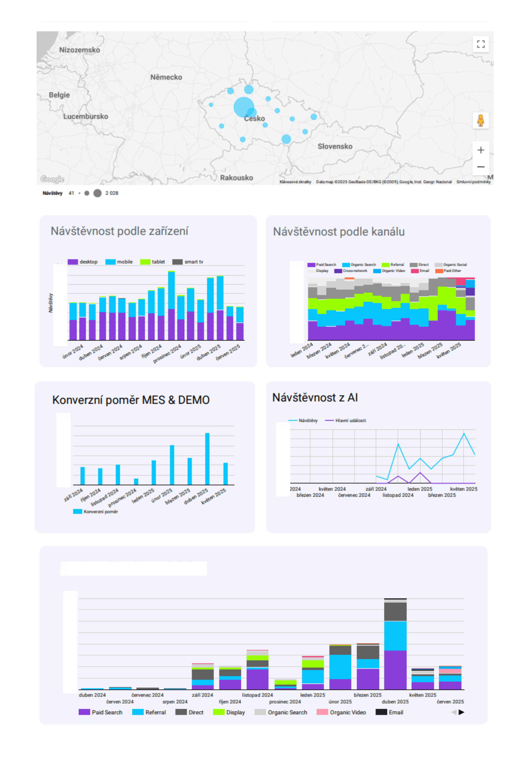The width and height of the screenshot is (532, 760).
Task: Click the Street View pegman icon
Action: pyautogui.click(x=480, y=120)
